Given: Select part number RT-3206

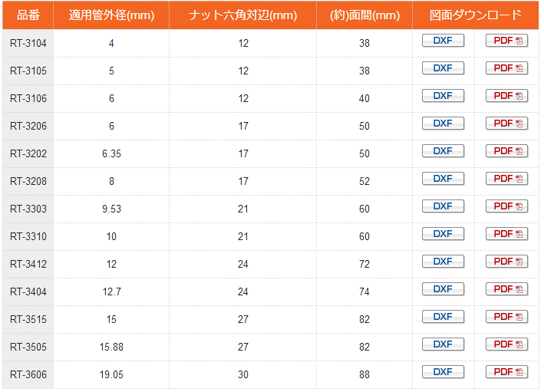Looking at the screenshot, I should pos(28,126).
